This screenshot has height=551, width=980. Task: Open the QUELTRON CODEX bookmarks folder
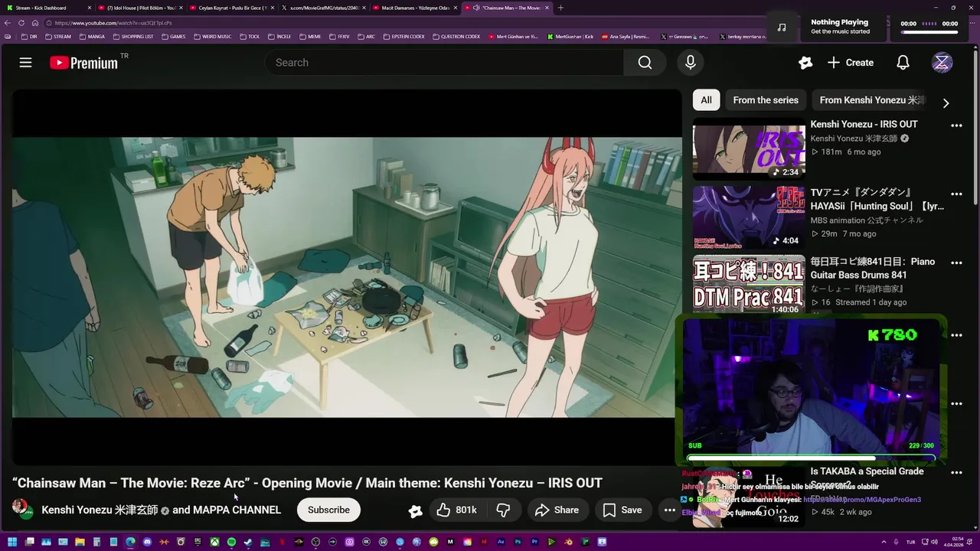456,37
